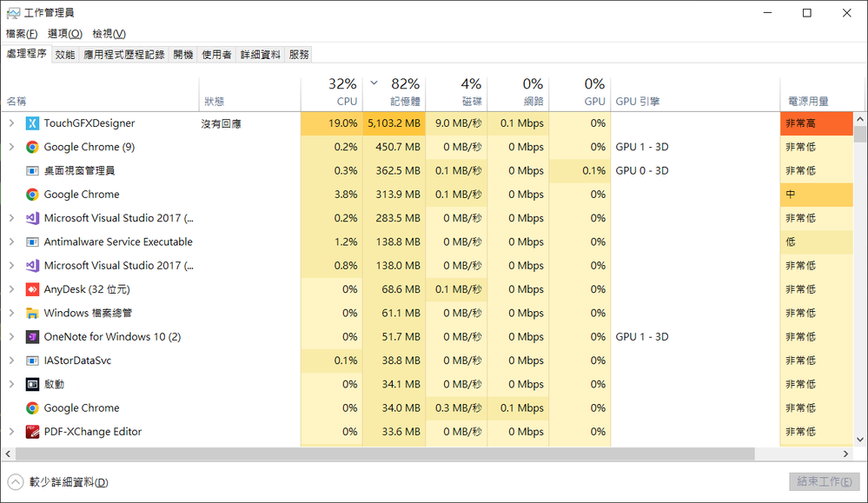Expand the 啟動 process row

[x=11, y=385]
